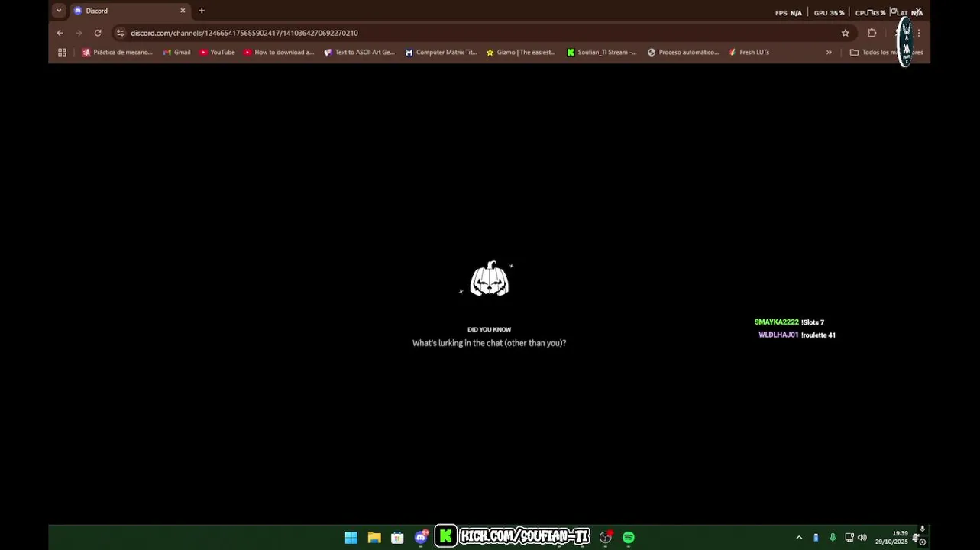The width and height of the screenshot is (980, 550).
Task: Click SMAYKA2222 username in chat overlay
Action: click(x=776, y=322)
